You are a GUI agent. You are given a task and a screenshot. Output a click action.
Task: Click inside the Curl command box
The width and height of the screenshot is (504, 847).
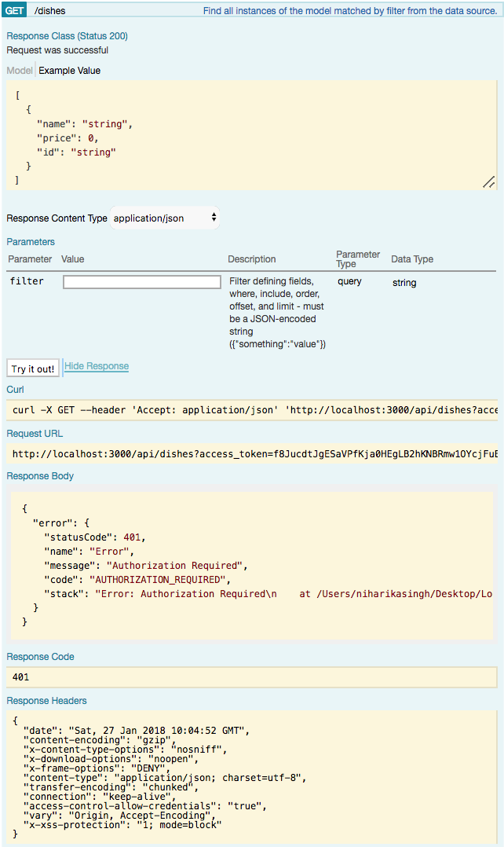251,410
